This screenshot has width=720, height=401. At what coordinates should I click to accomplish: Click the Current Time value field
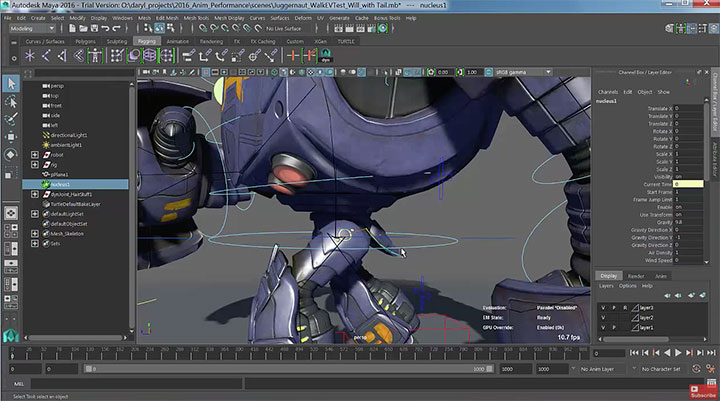[x=687, y=184]
